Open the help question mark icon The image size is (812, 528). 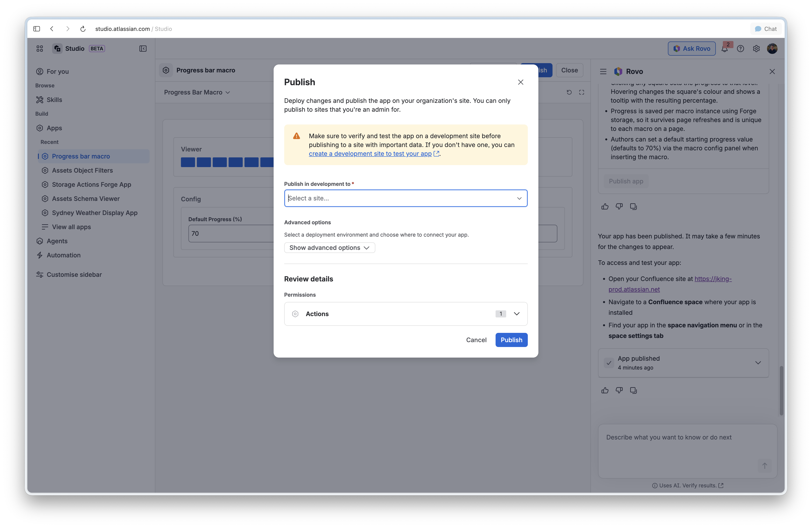click(x=740, y=49)
